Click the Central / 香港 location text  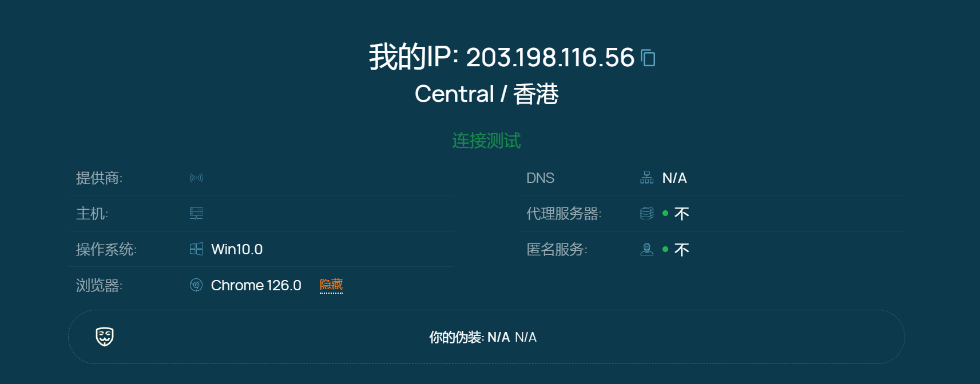486,94
